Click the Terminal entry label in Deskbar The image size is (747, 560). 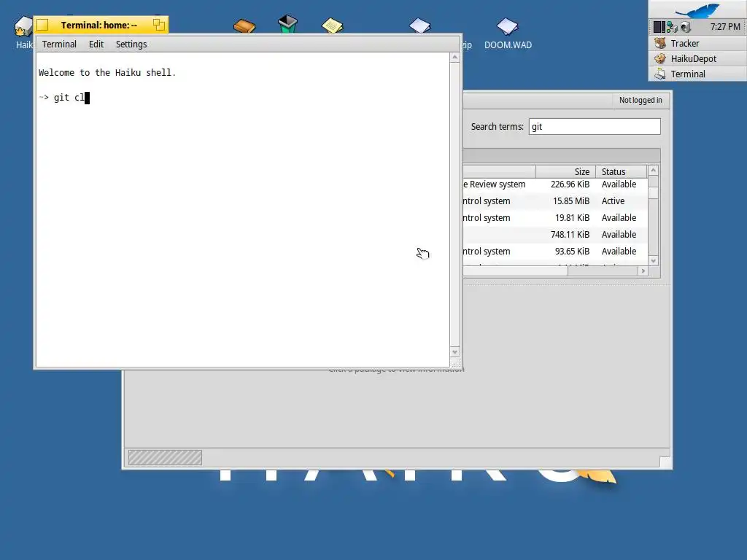tap(688, 74)
